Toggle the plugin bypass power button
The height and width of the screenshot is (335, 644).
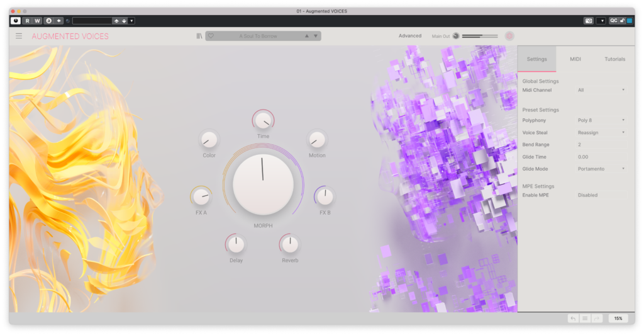pos(16,21)
